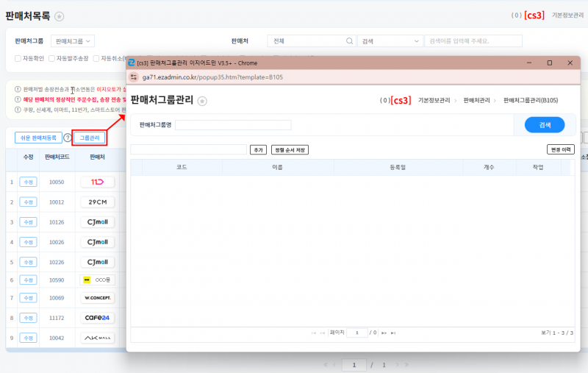Image resolution: width=588 pixels, height=373 pixels.
Task: Open the 검색 type dropdown
Action: tap(390, 41)
